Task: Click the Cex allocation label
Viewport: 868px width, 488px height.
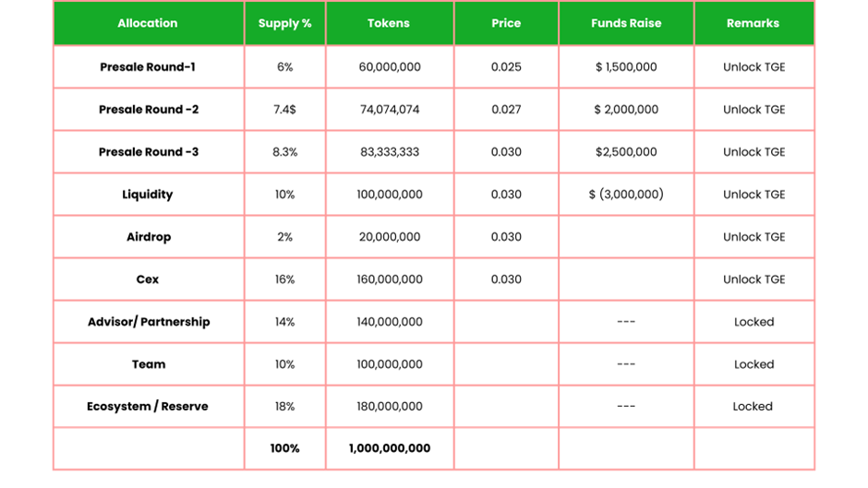Action: point(148,280)
